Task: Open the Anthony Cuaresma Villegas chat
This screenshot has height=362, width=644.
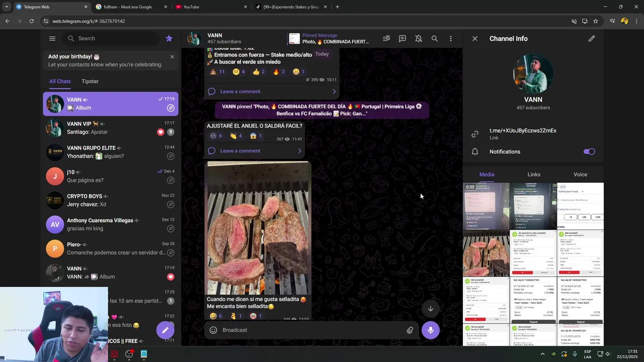Action: (111, 224)
